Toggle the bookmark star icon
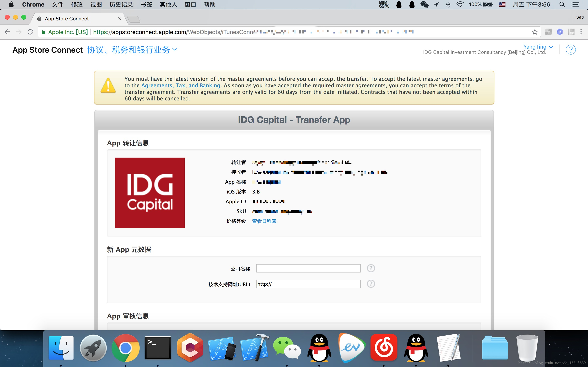This screenshot has width=588, height=367. click(535, 32)
